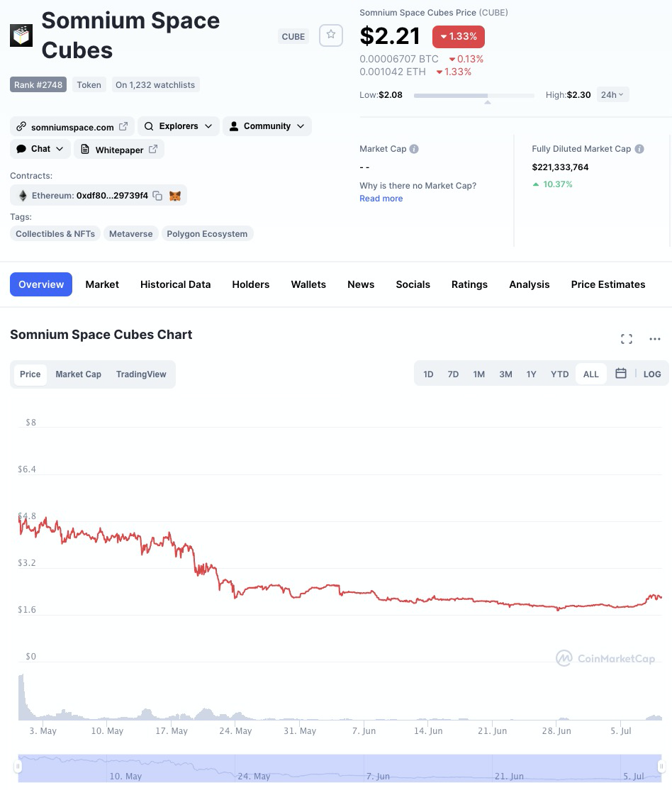Enter fullscreen chart mode
The image size is (672, 790).
627,339
